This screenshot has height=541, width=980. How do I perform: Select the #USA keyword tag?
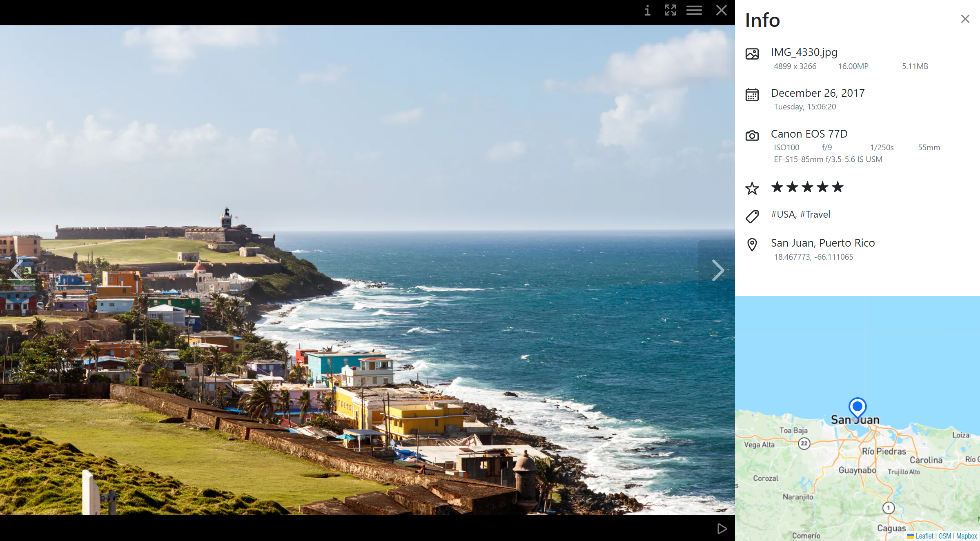783,214
